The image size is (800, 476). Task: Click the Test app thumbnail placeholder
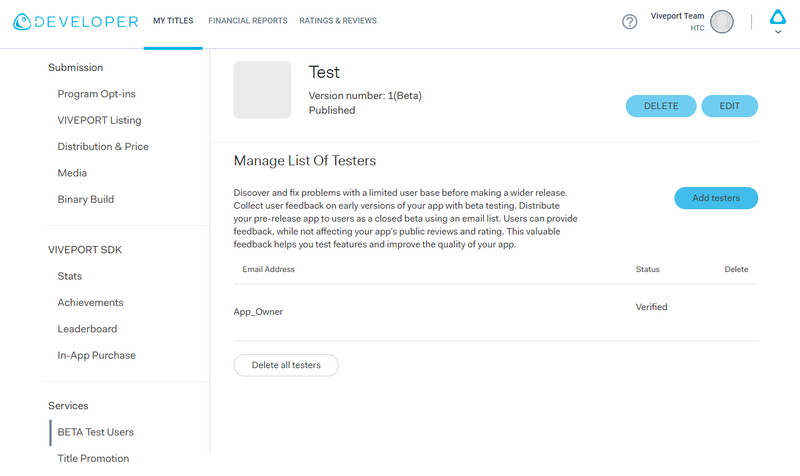pyautogui.click(x=262, y=90)
